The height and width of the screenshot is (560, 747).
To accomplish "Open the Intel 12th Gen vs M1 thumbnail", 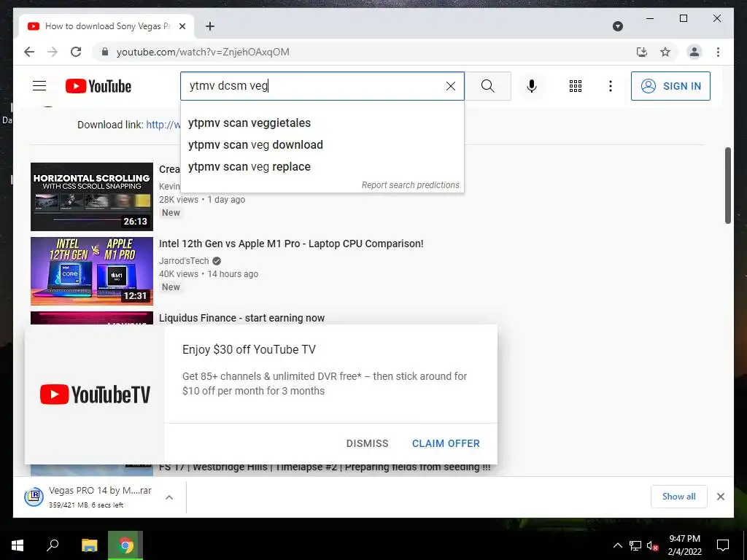I will pyautogui.click(x=91, y=271).
